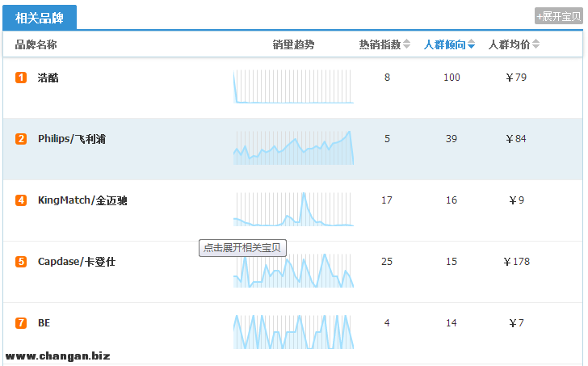Select the KingMatch/金迈驰 brand name
This screenshot has width=588, height=366.
coord(82,200)
